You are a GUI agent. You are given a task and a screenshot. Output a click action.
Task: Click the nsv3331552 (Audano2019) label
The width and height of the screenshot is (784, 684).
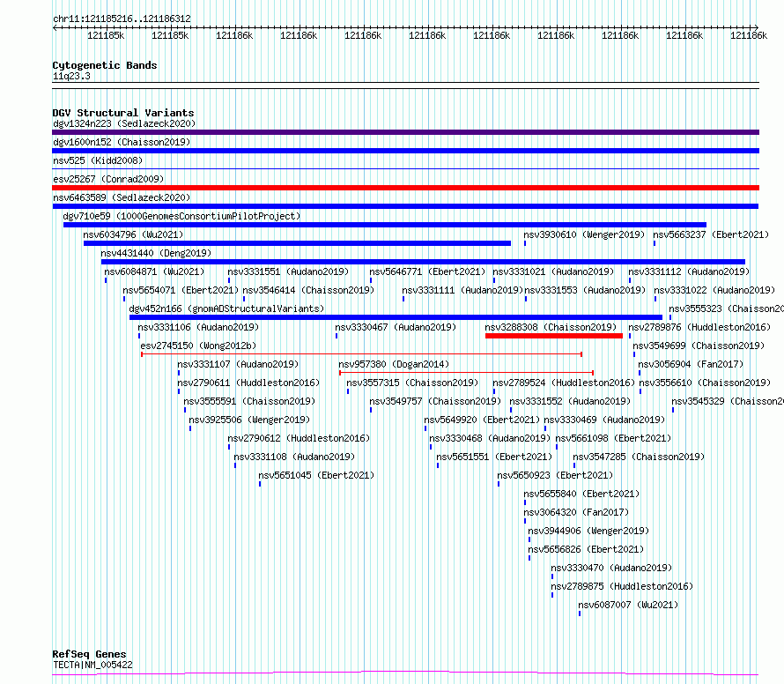click(x=569, y=401)
